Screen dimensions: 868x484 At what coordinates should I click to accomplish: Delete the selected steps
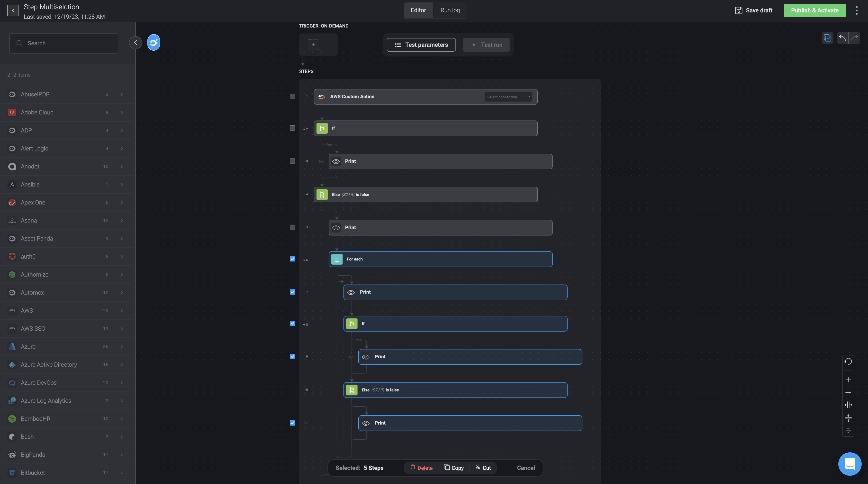click(x=421, y=468)
